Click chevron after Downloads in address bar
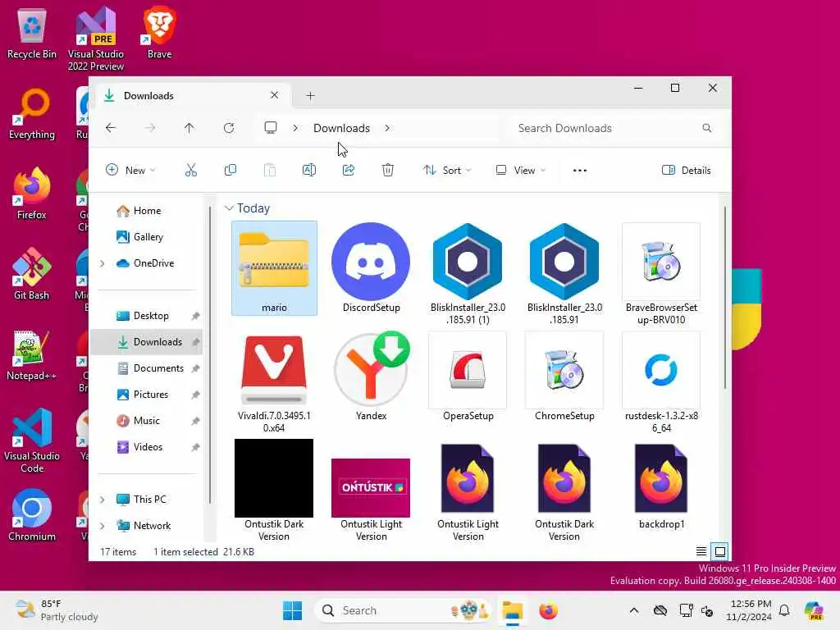This screenshot has height=630, width=840. [387, 128]
